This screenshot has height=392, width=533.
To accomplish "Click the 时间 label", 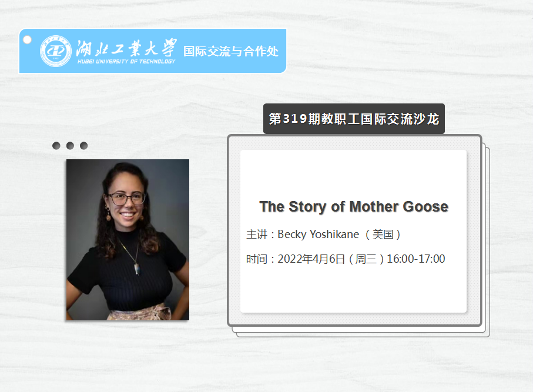I will click(257, 259).
